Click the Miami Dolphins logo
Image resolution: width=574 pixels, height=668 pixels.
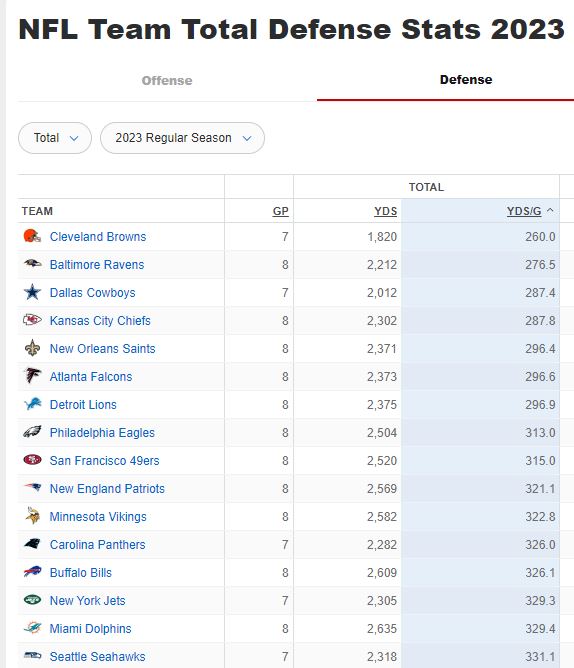click(32, 628)
